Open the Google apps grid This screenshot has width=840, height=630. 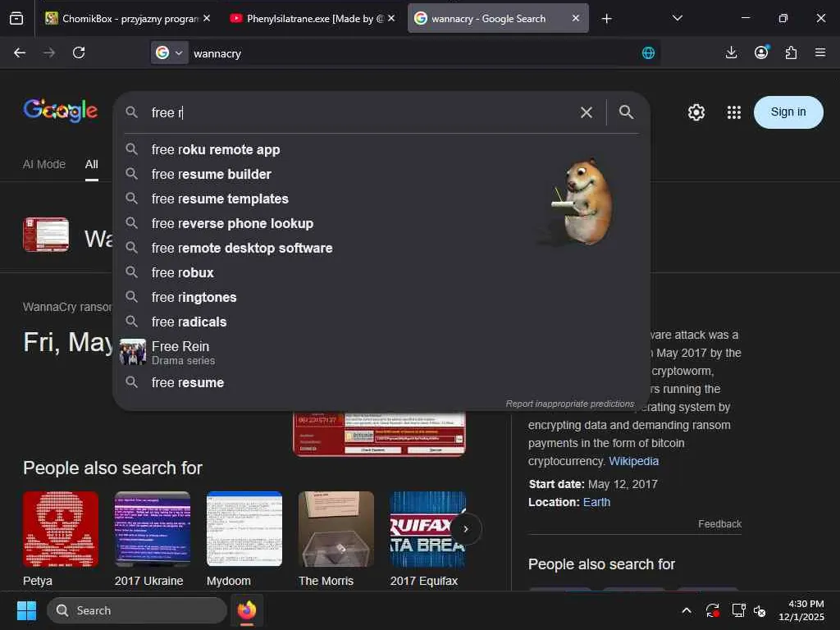click(734, 112)
